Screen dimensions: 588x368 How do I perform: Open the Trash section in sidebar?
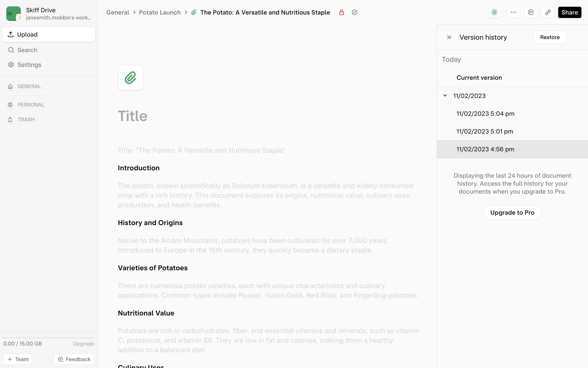pos(26,120)
